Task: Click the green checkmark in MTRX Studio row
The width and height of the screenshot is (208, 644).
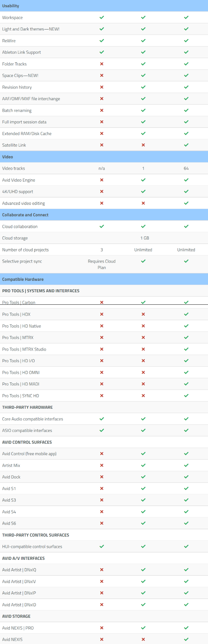Action: pos(186,349)
